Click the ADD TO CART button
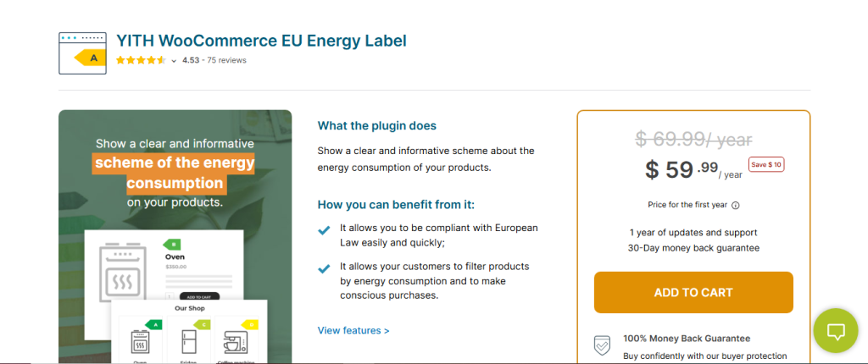This screenshot has width=868, height=364. [x=693, y=293]
